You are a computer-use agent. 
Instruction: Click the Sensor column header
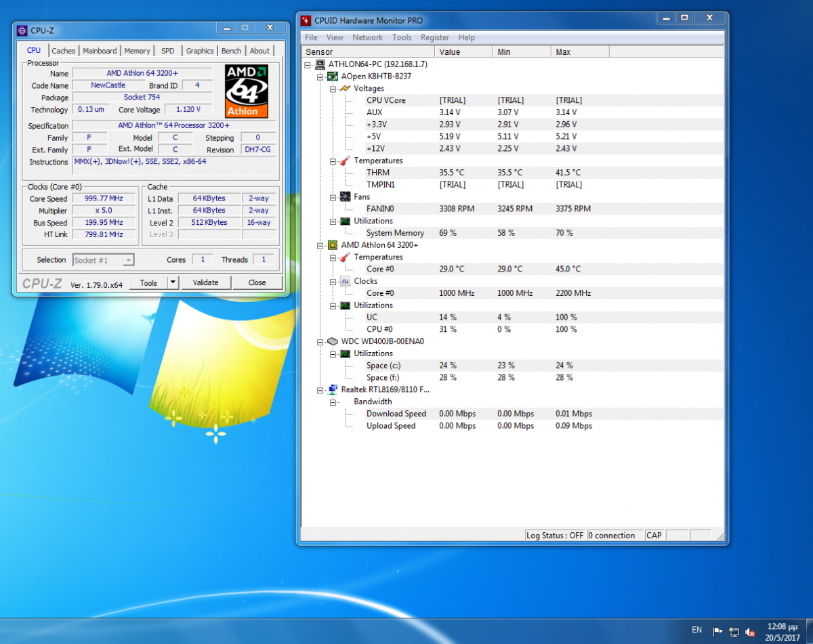(368, 51)
